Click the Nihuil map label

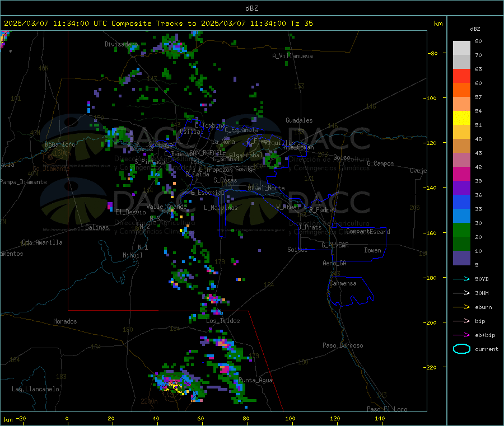[x=133, y=255]
